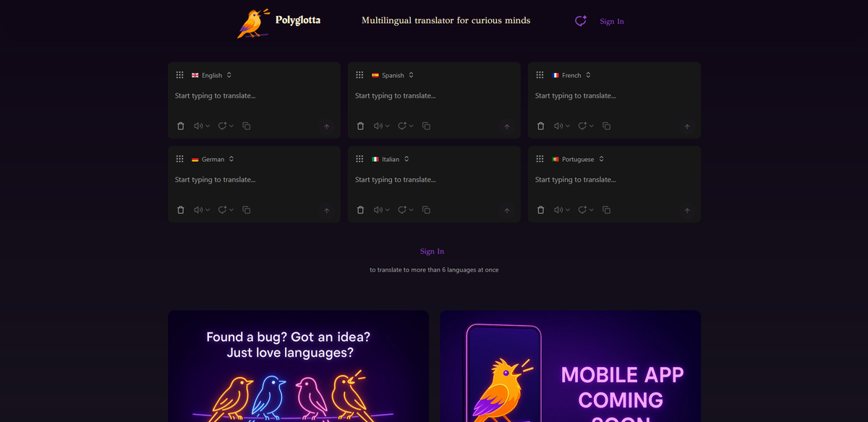Click the feedback chat icon beside header Sign In
This screenshot has width=868, height=422.
pyautogui.click(x=580, y=21)
